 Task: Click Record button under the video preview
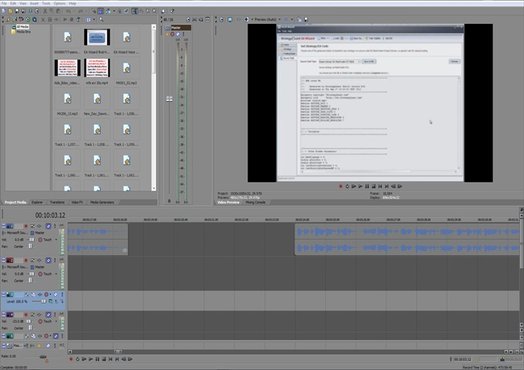point(341,187)
